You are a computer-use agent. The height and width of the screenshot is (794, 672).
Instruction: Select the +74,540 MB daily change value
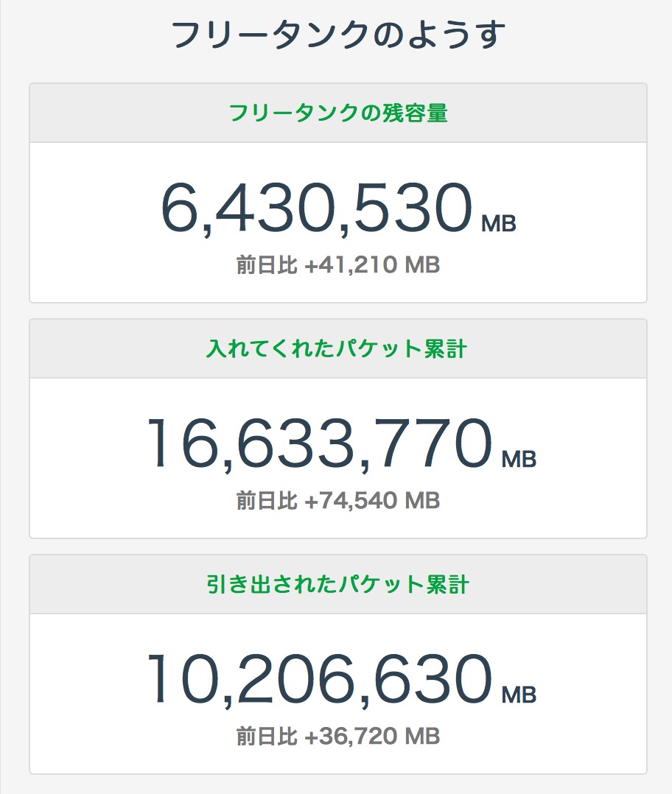372,501
